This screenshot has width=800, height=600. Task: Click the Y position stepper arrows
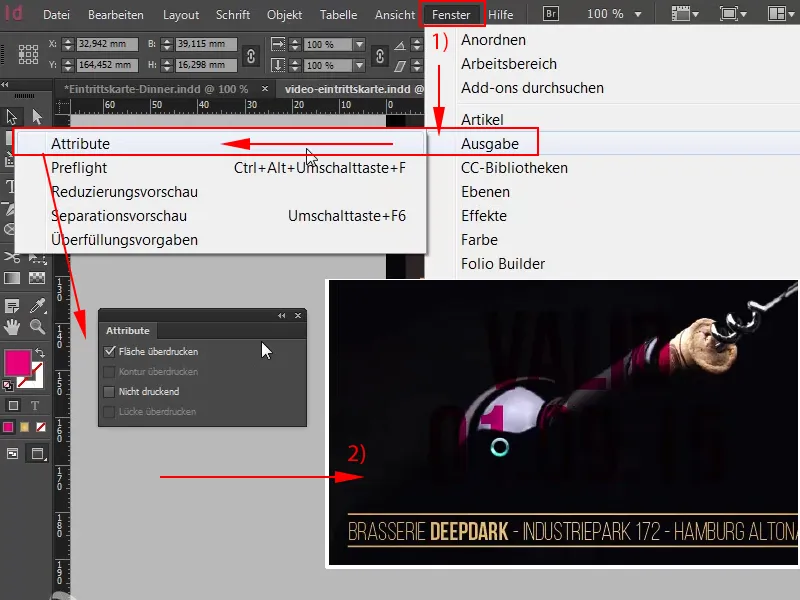pos(68,65)
